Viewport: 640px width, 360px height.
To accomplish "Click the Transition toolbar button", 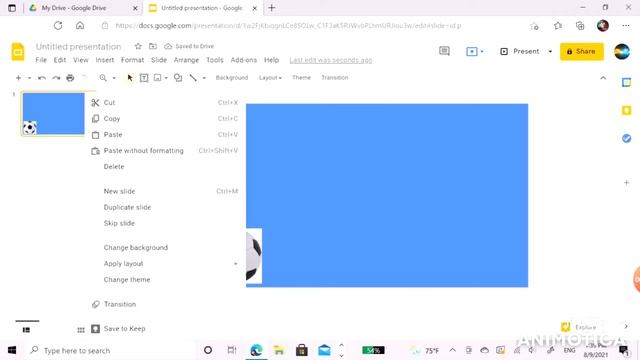I will point(335,78).
